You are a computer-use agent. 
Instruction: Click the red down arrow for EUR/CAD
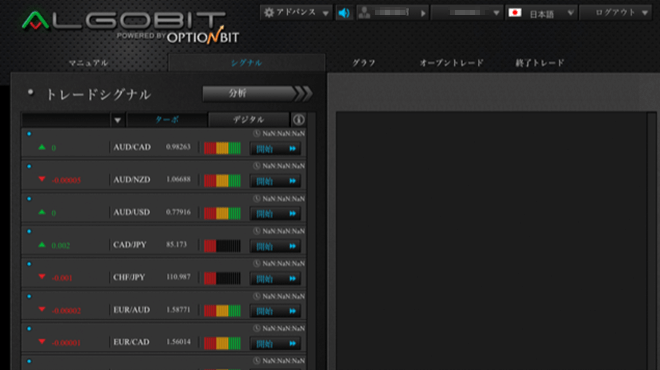[x=42, y=342]
